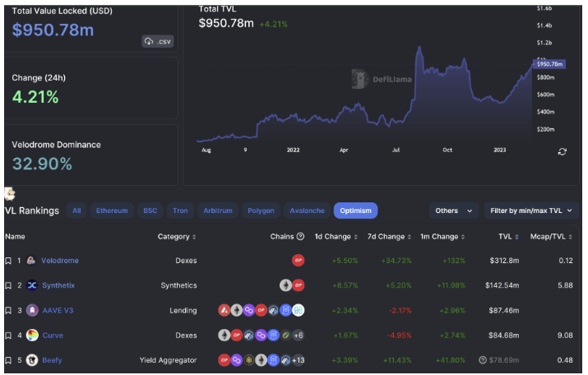Download the TVL data as .csv

158,41
